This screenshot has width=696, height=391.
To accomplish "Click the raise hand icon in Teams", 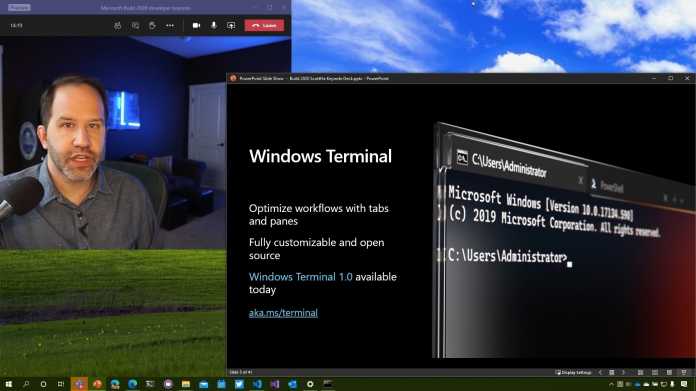I will (152, 26).
